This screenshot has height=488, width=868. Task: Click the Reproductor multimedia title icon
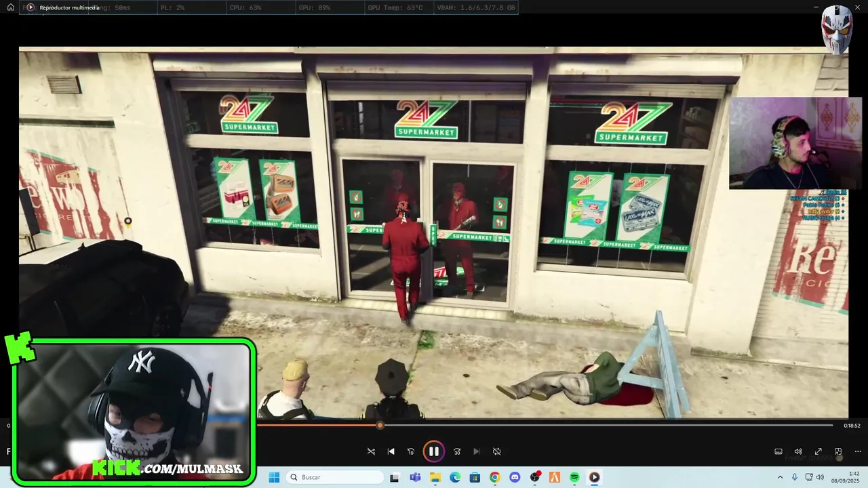tap(31, 7)
